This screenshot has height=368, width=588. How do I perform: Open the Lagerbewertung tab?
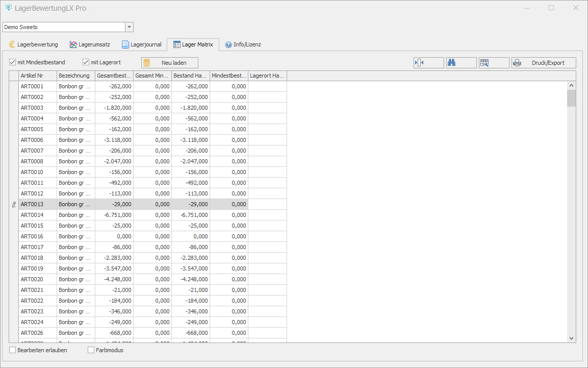click(x=33, y=44)
